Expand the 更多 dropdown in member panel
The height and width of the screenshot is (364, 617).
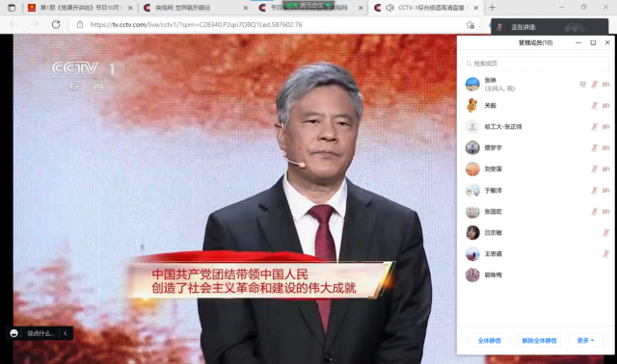(x=585, y=341)
